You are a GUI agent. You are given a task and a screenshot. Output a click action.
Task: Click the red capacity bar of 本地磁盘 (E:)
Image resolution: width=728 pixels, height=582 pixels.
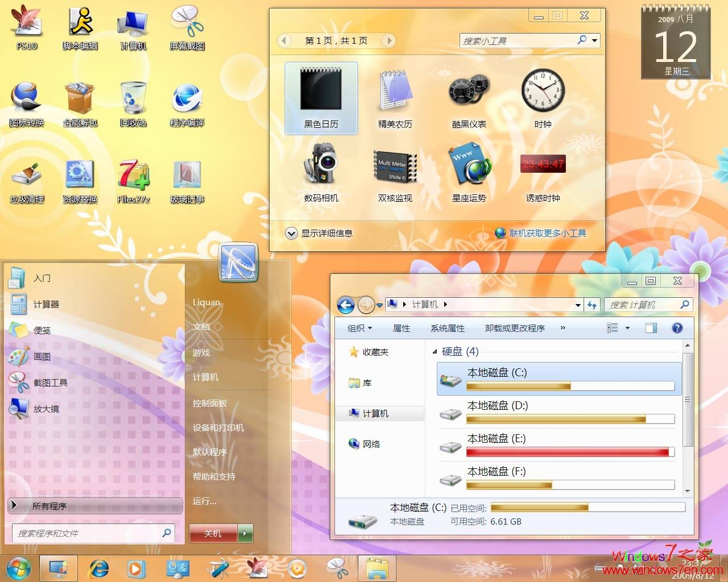coord(568,452)
